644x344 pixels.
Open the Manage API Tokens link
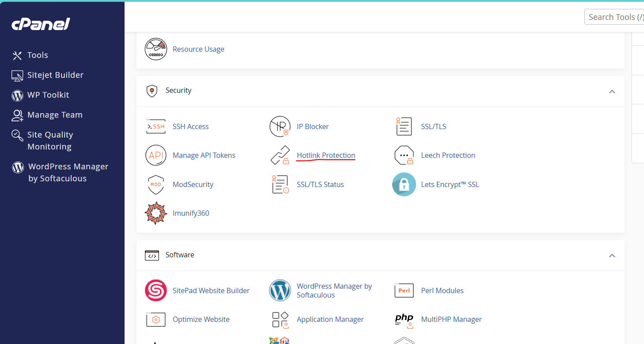(x=204, y=155)
